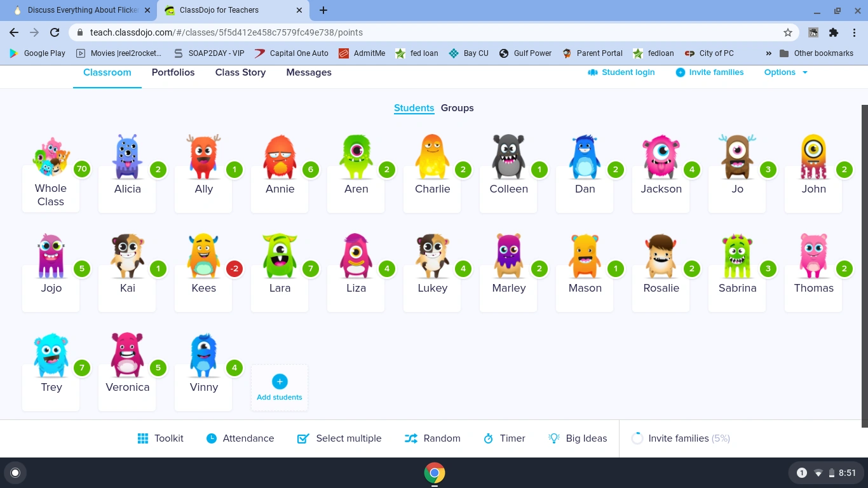868x488 pixels.
Task: Open Invite families at top right
Action: click(710, 72)
